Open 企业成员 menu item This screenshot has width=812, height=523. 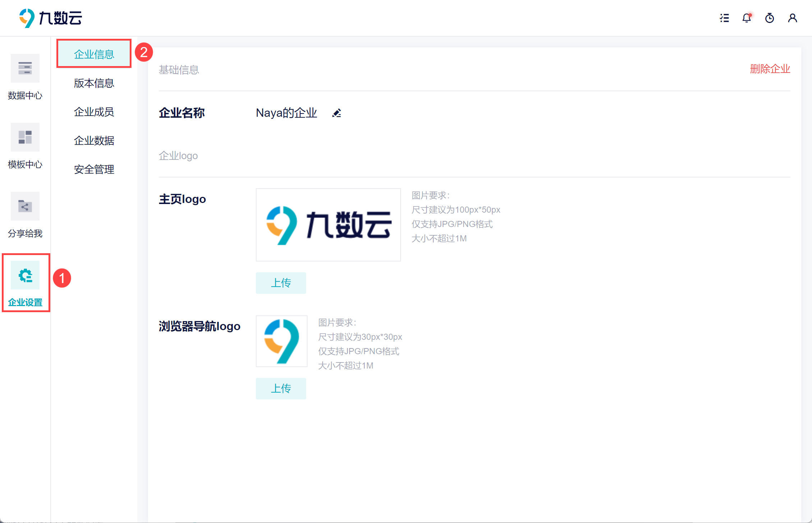(x=94, y=112)
